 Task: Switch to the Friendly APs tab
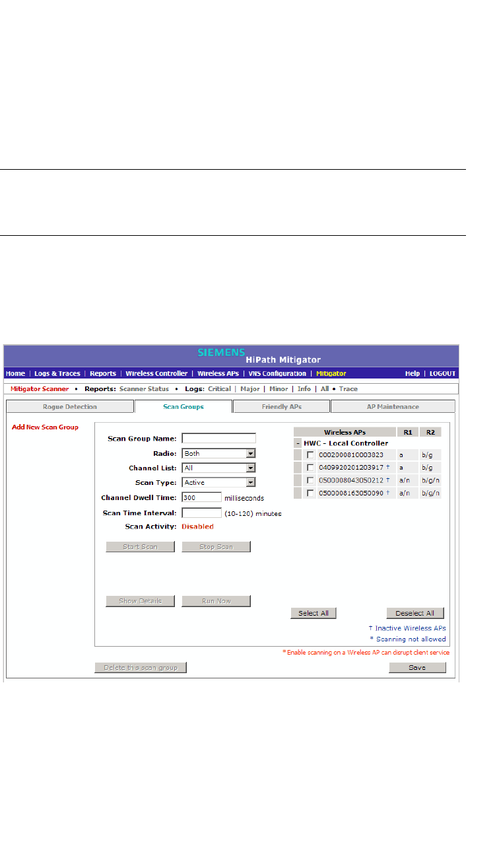coord(282,407)
